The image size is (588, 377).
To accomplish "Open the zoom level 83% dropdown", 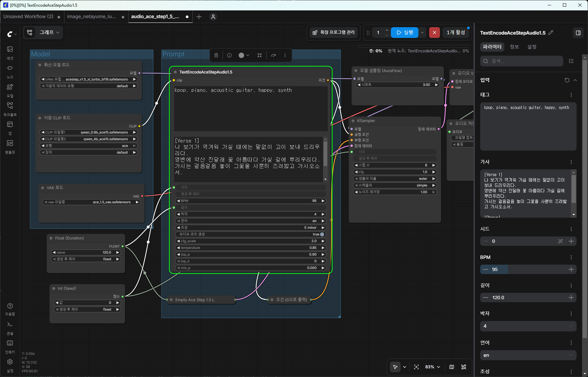I will 433,367.
